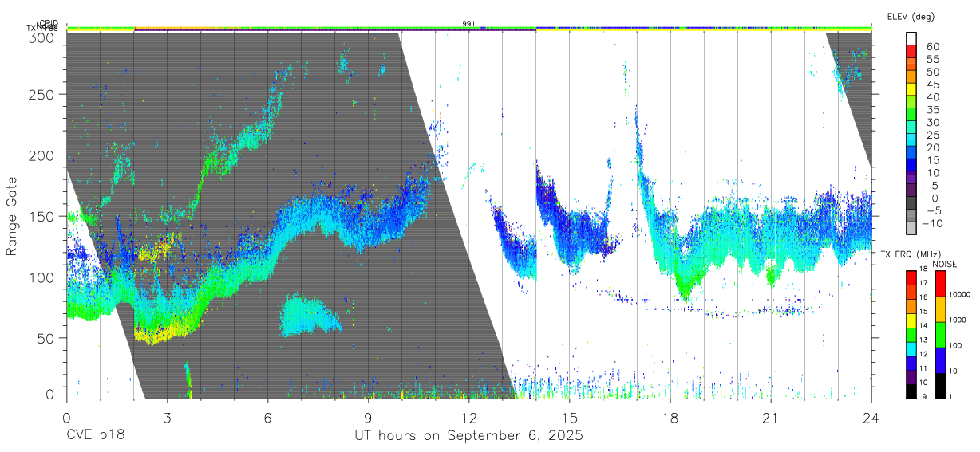Image resolution: width=980 pixels, height=452 pixels.
Task: Click the '15' tick on UT hours axis
Action: click(x=569, y=417)
